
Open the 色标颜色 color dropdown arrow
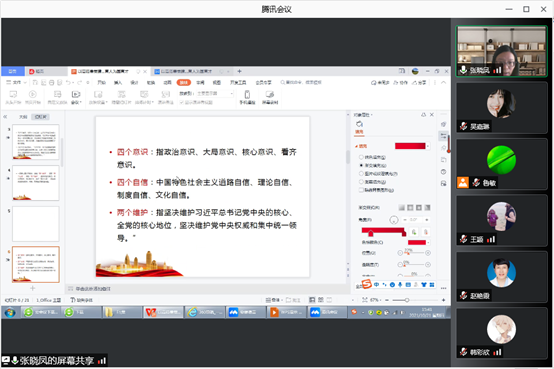coord(428,242)
